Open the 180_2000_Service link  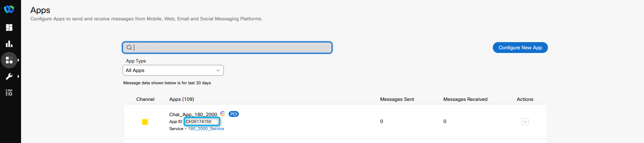pos(206,129)
